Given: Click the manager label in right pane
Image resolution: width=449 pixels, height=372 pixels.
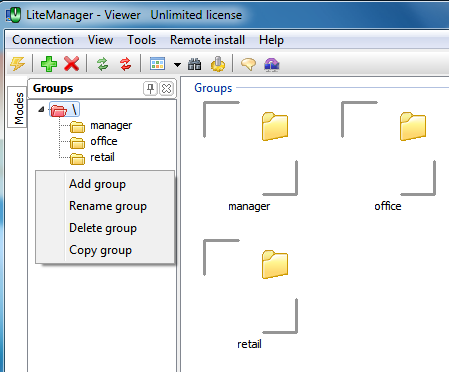Looking at the screenshot, I should pyautogui.click(x=249, y=206).
